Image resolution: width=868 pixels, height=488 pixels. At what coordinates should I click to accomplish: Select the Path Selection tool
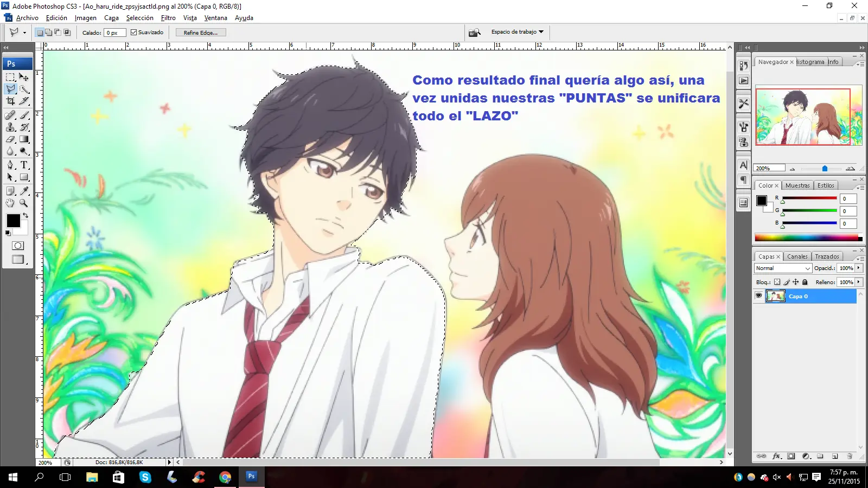[x=10, y=177]
